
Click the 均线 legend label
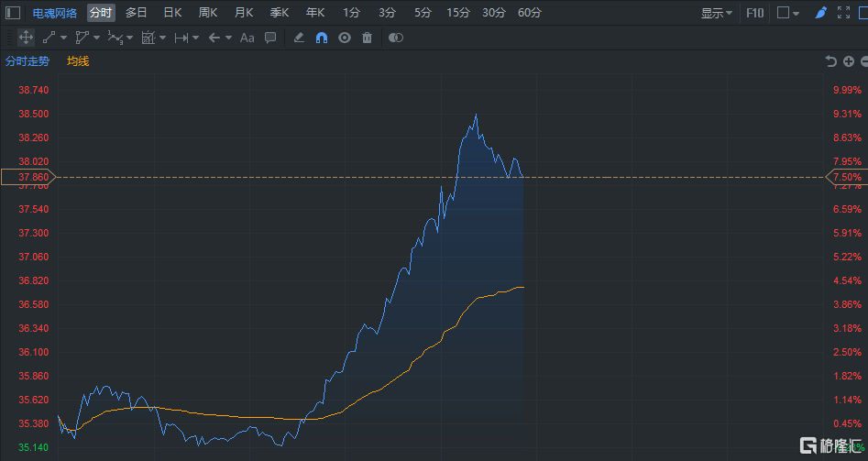click(x=78, y=61)
